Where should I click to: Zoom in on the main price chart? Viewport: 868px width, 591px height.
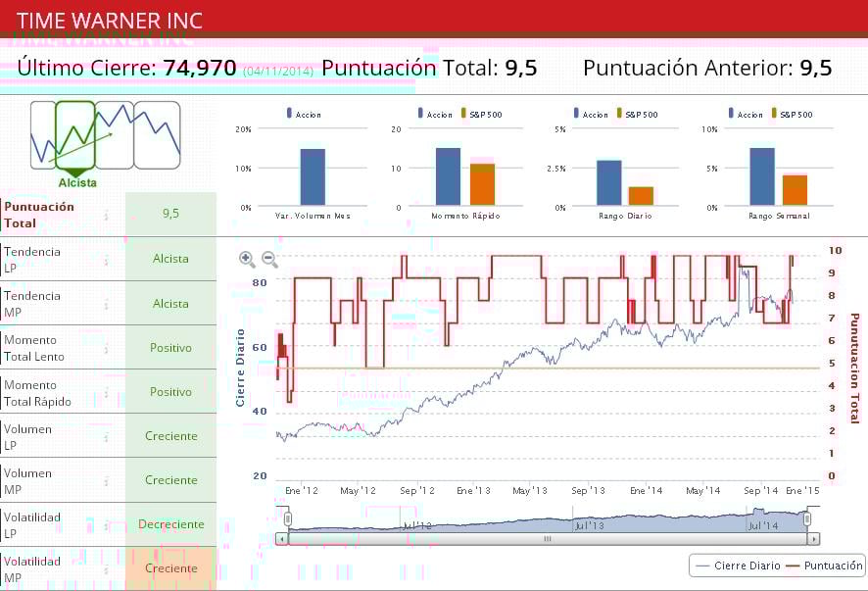pyautogui.click(x=247, y=259)
